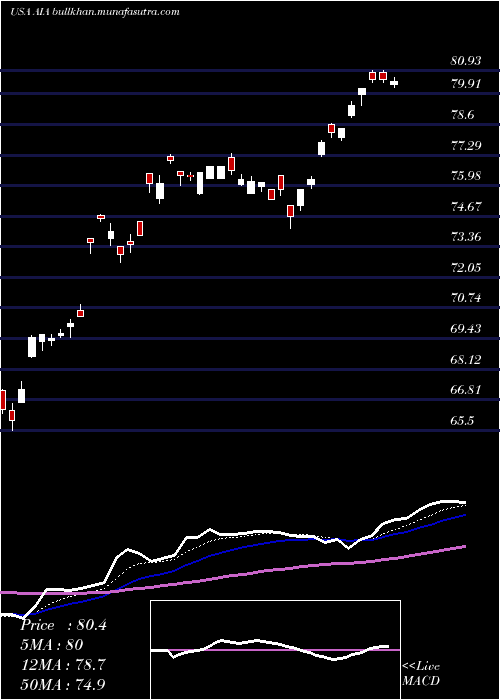Select the 65.5 price level label
Viewport: 500px width, 700px height.
462,421
